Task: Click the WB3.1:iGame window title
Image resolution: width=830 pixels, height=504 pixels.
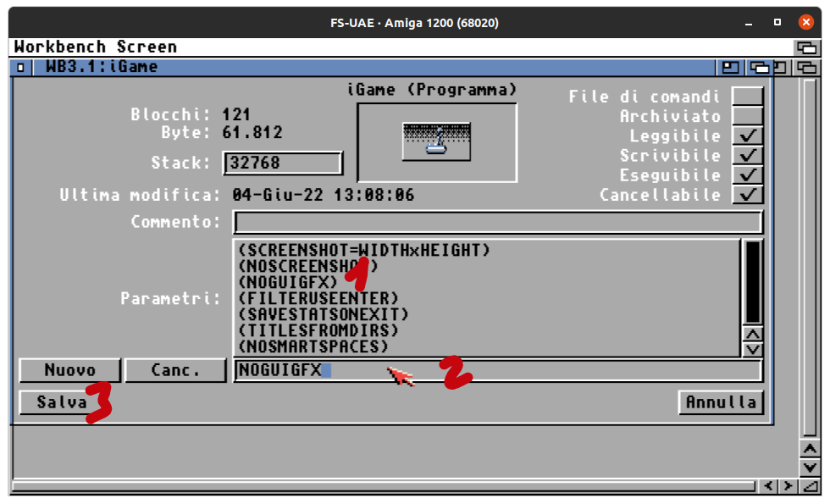Action: point(102,67)
